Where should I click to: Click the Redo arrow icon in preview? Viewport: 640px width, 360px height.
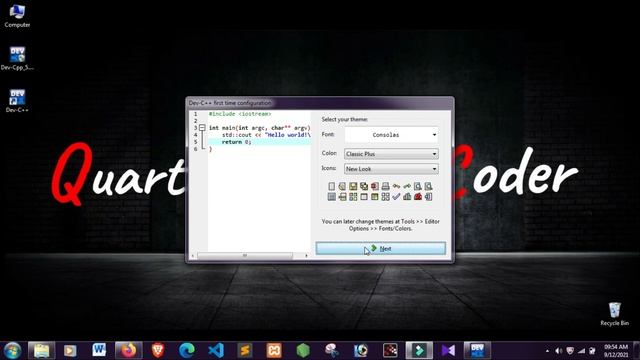pos(407,186)
